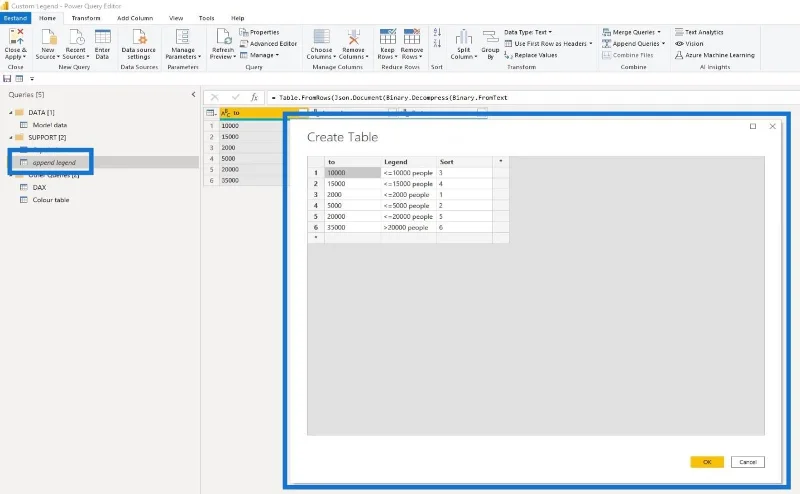Cancel the formula bar edit with X icon

(x=214, y=97)
